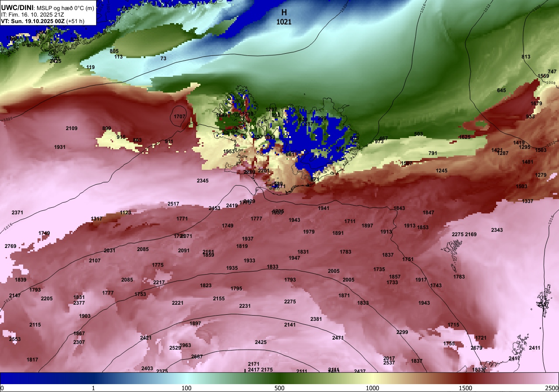The height and width of the screenshot is (392, 559).
Task: Click the 503 height label
Action: pos(418,134)
